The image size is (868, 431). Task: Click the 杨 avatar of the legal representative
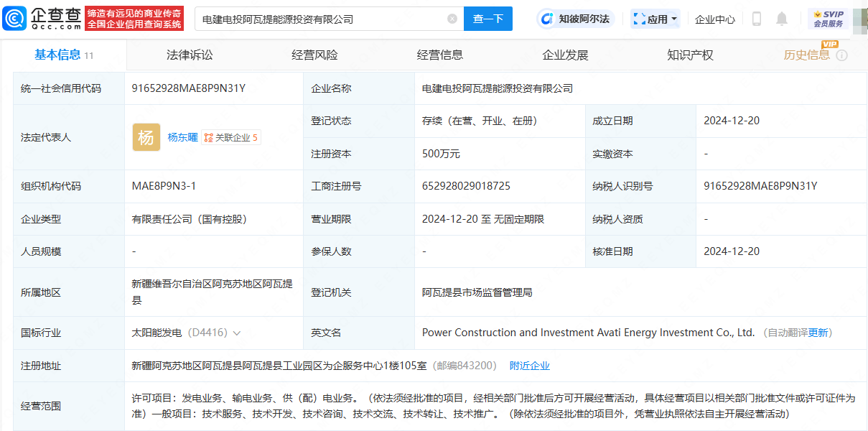pyautogui.click(x=146, y=137)
